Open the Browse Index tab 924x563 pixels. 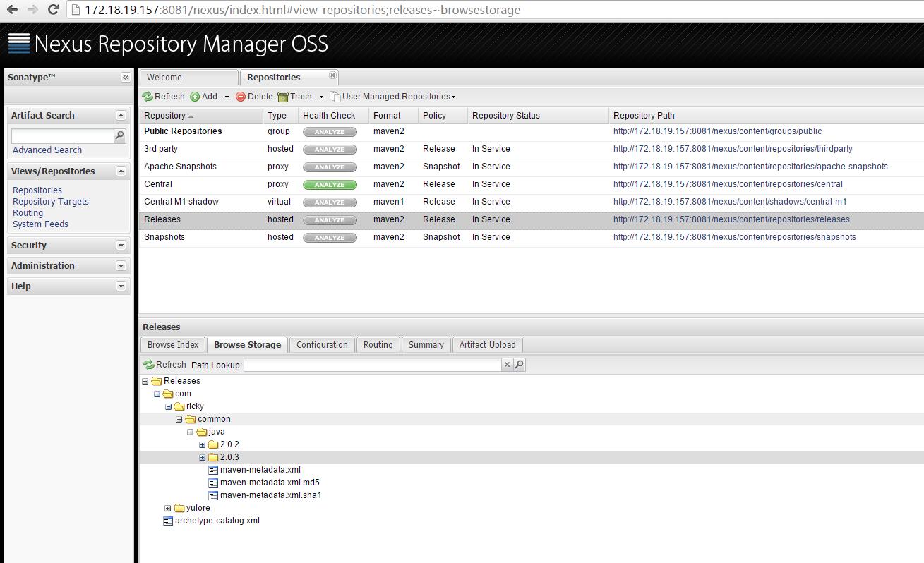click(x=173, y=345)
